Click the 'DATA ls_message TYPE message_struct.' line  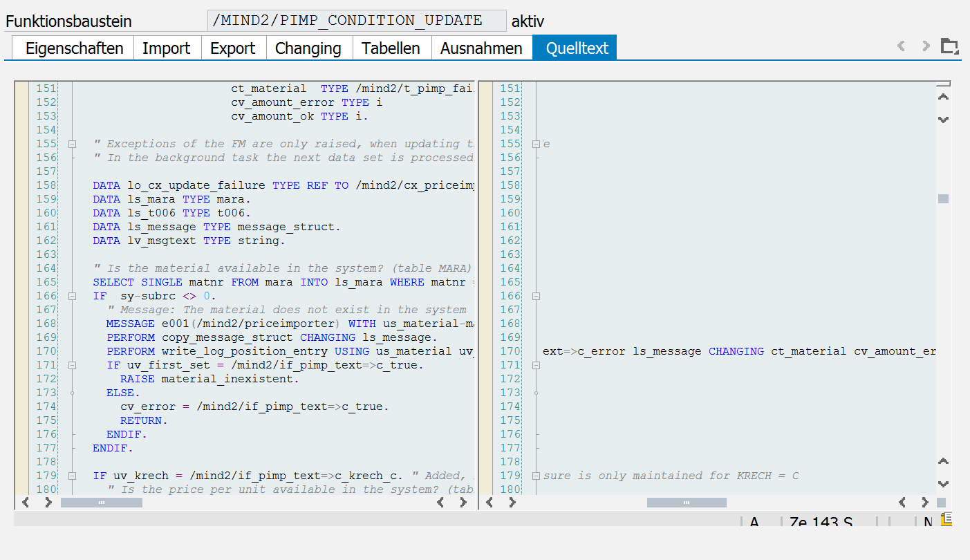point(217,227)
